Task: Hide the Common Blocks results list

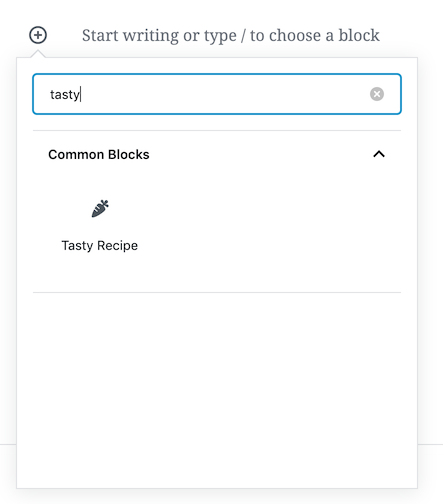Action: [379, 154]
